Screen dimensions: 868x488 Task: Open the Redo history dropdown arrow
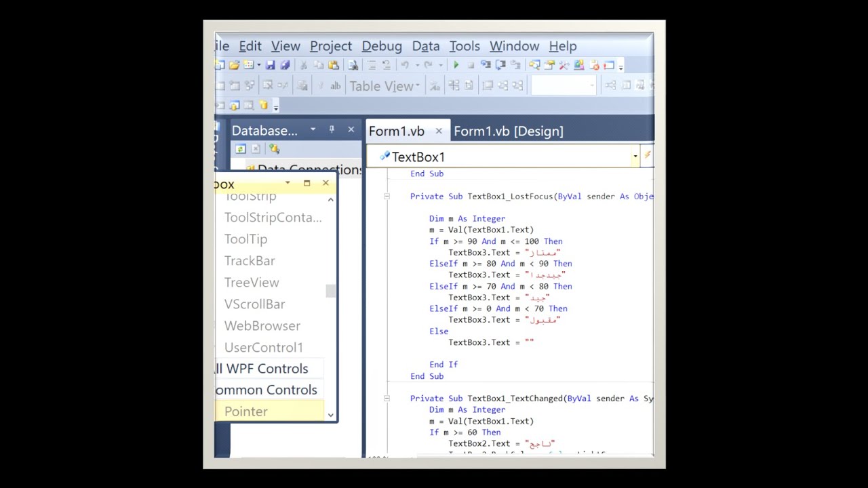(x=441, y=66)
